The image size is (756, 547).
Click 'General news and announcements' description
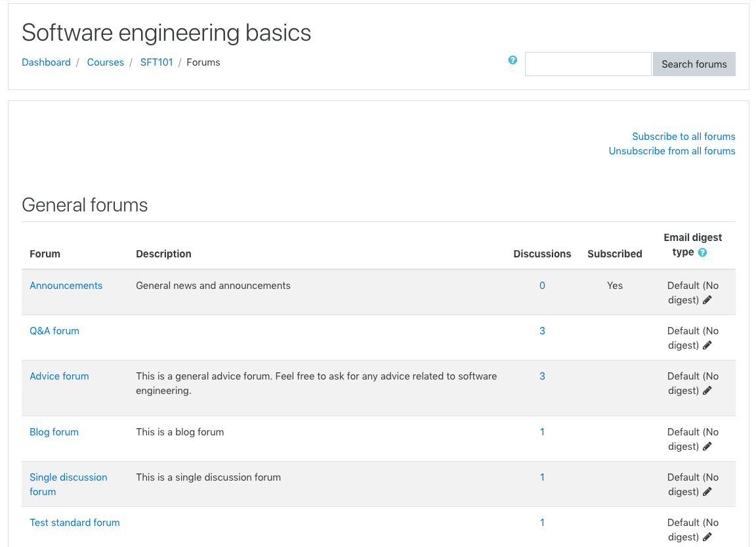click(213, 286)
